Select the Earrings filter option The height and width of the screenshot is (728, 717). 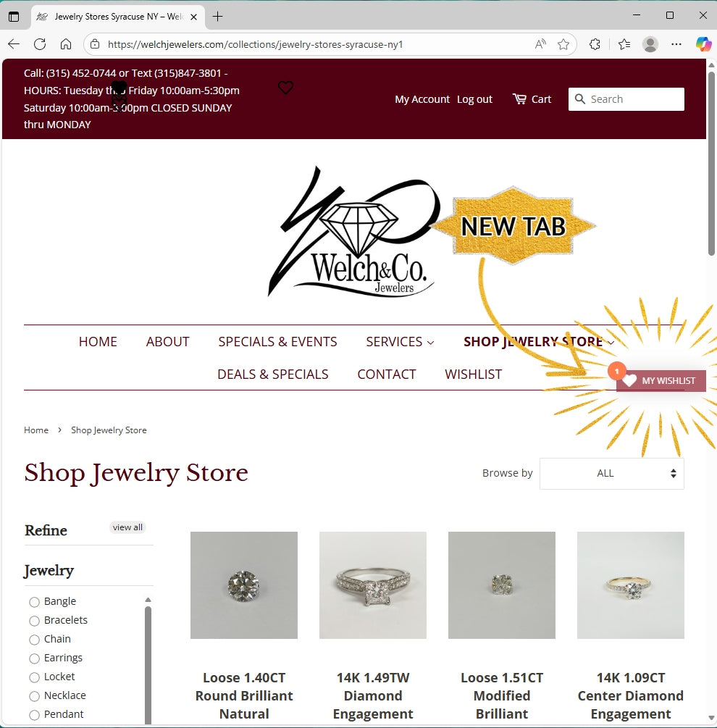[56, 658]
